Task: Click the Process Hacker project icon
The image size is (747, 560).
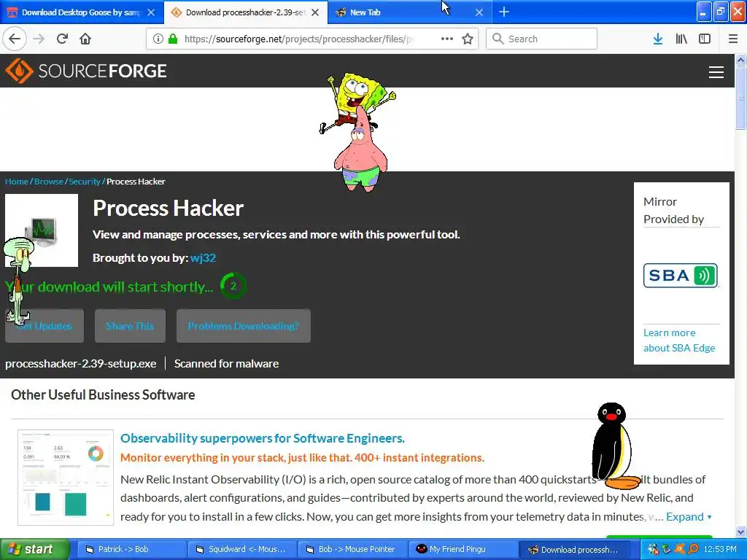Action: (x=42, y=230)
